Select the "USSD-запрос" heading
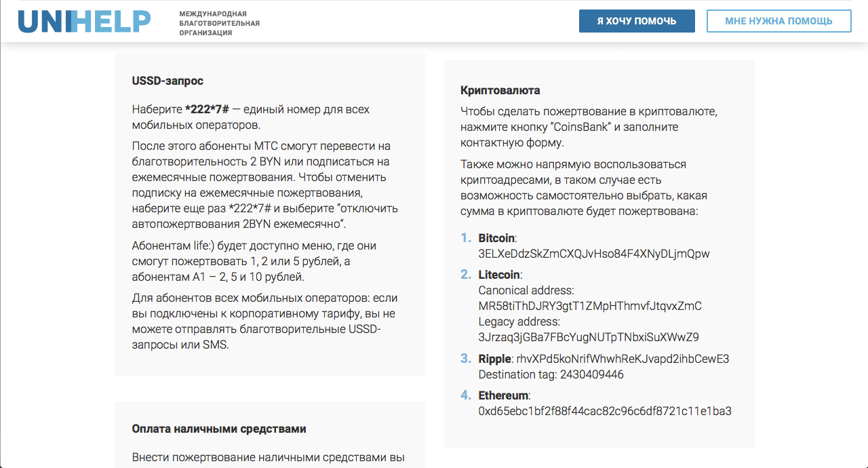868x468 pixels. point(167,81)
